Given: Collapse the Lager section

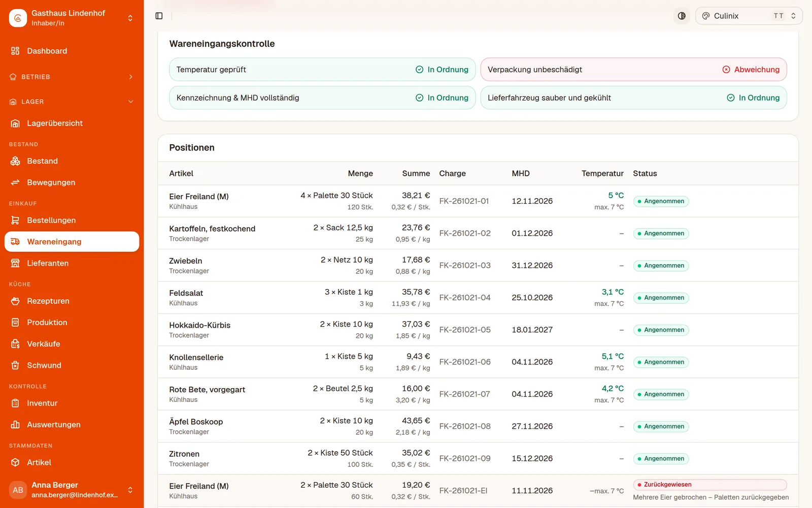Looking at the screenshot, I should [x=72, y=102].
